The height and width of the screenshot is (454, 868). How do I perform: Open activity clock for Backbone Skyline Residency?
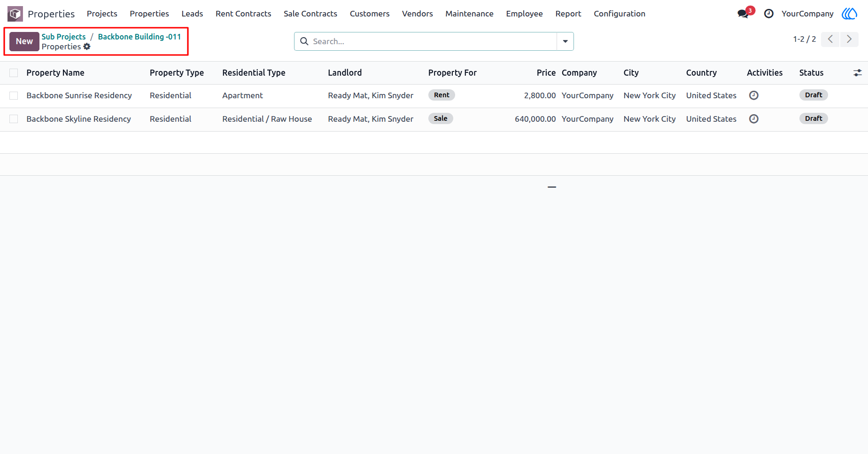click(x=754, y=119)
